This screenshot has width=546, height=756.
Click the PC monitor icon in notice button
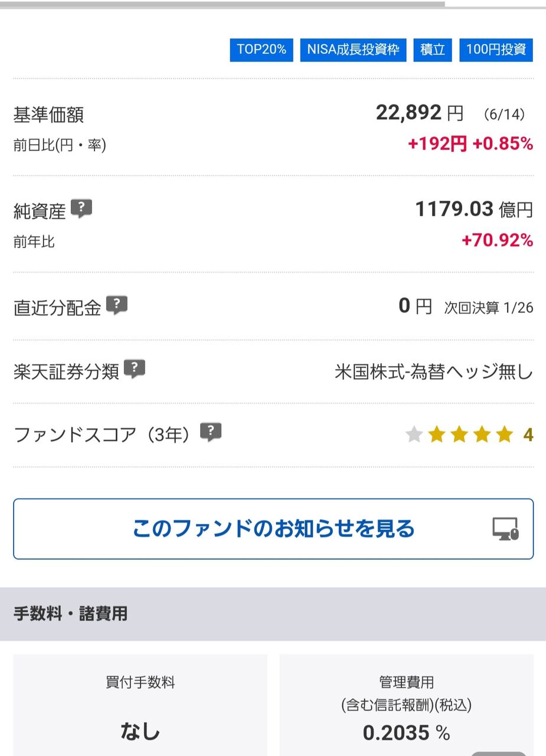click(505, 529)
